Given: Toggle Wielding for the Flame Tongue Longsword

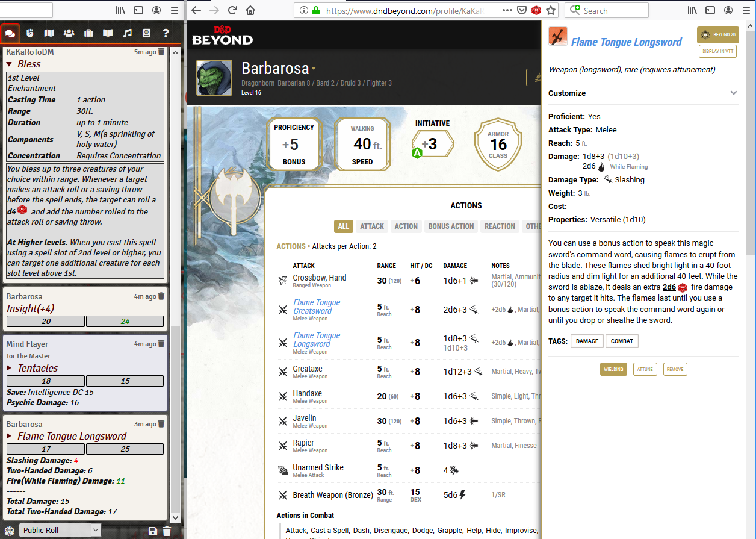Looking at the screenshot, I should point(613,369).
